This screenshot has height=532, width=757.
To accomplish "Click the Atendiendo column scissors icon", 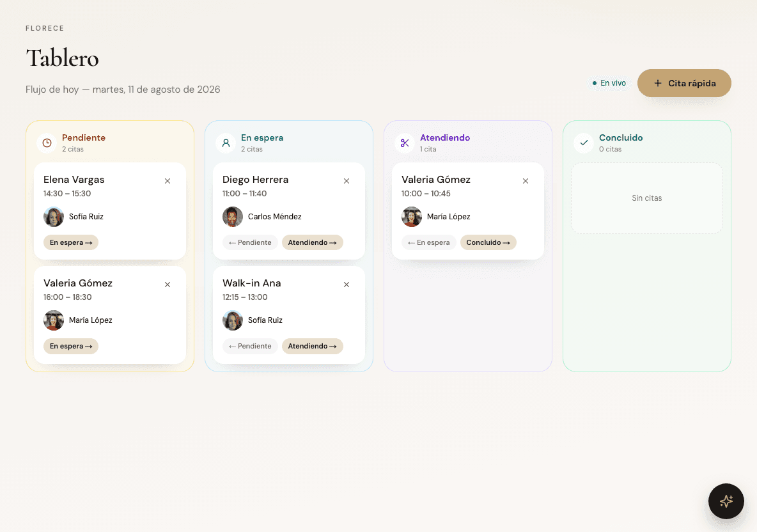I will pyautogui.click(x=405, y=143).
